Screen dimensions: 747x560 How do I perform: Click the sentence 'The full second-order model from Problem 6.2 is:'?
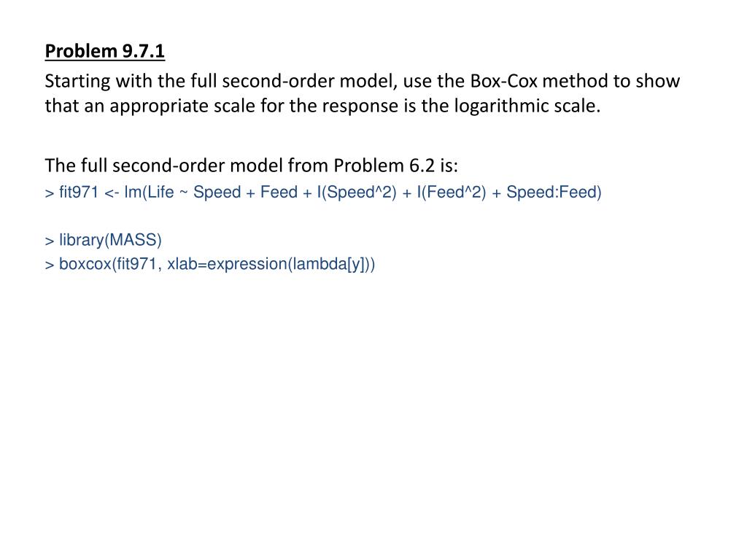click(252, 166)
